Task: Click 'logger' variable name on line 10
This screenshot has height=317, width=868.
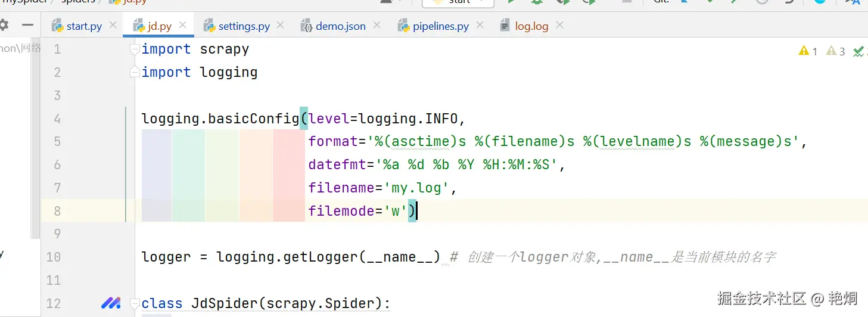Action: [x=166, y=257]
